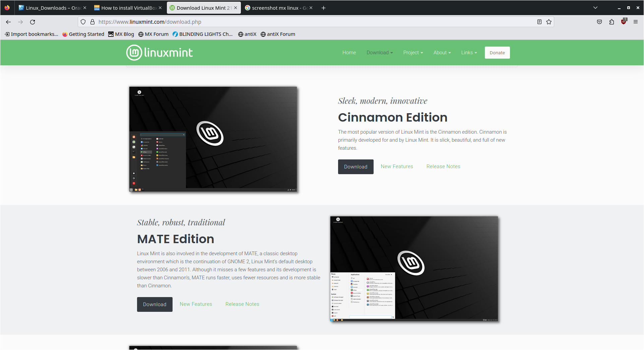644x350 pixels.
Task: Open a new tab with plus button
Action: point(323,8)
